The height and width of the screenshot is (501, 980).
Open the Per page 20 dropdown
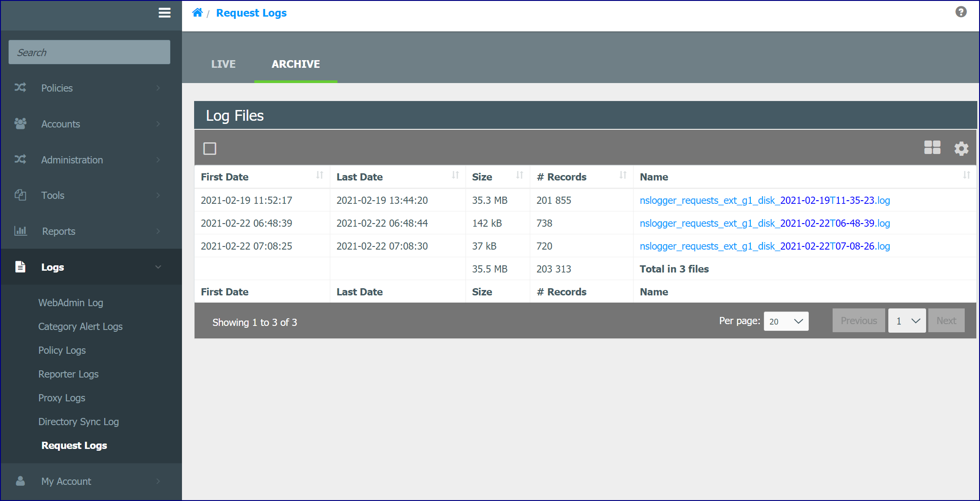(x=786, y=321)
